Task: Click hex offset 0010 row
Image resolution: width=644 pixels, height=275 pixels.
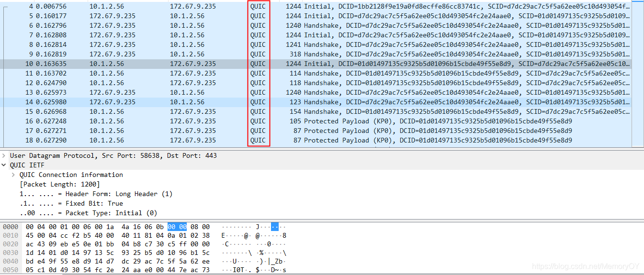Action: [x=145, y=235]
